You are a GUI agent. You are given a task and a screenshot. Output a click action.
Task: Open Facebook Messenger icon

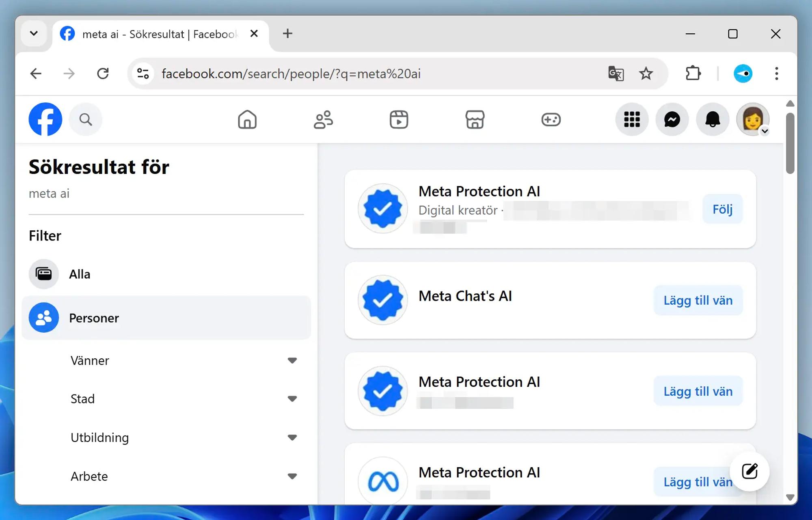coord(672,119)
